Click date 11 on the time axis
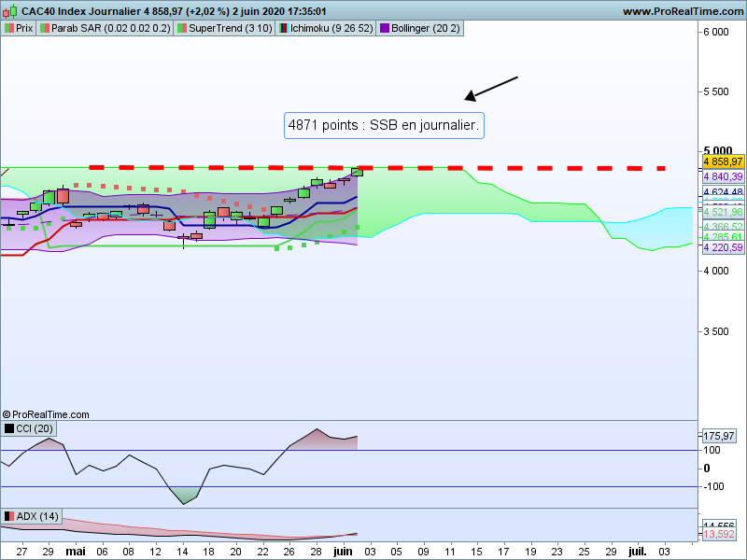This screenshot has height=560, width=747. click(x=450, y=552)
